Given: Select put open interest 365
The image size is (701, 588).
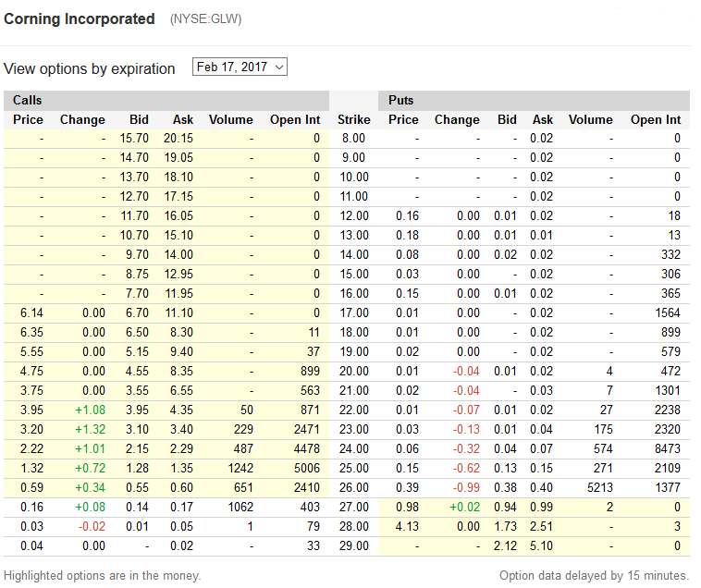Looking at the screenshot, I should [x=671, y=294].
